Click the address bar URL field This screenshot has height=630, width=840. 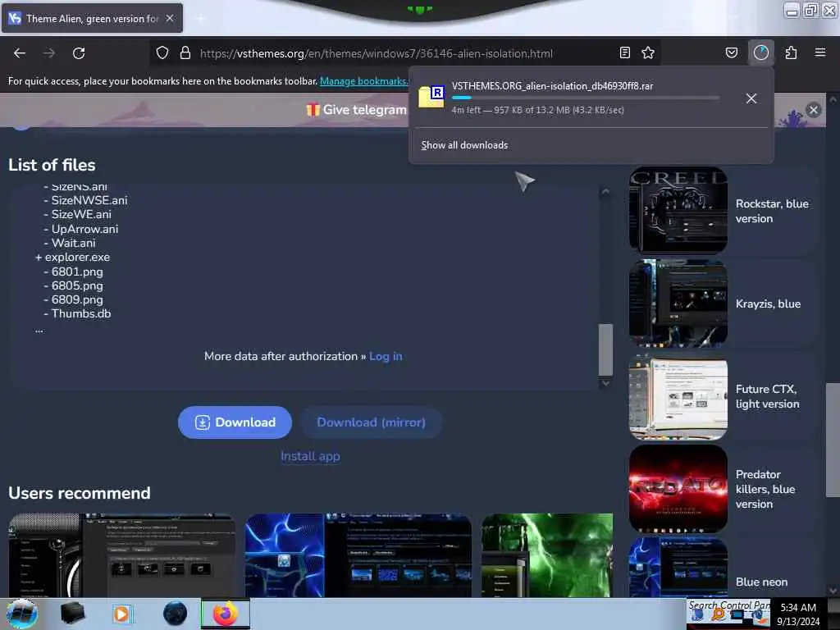point(376,53)
